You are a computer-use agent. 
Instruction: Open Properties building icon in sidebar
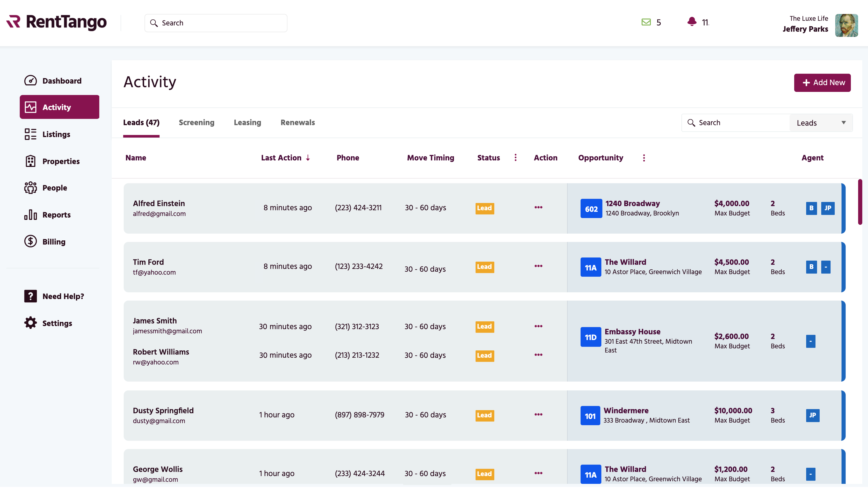[30, 161]
